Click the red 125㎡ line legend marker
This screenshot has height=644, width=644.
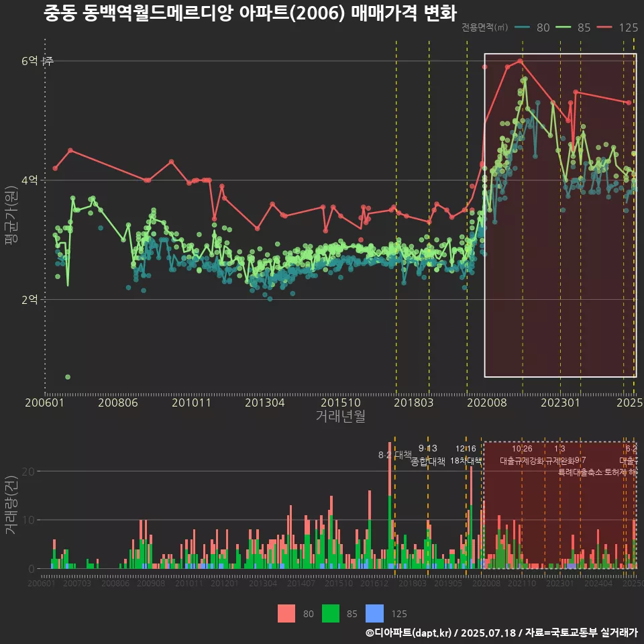(604, 28)
